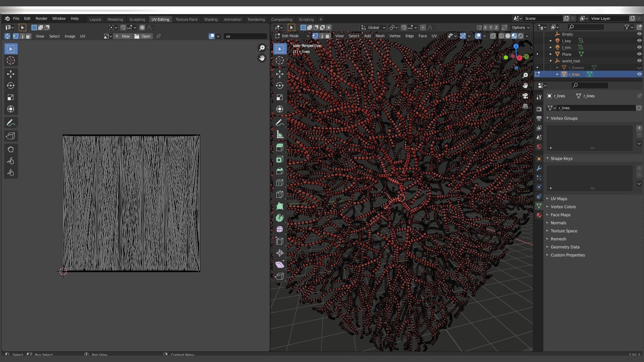
Task: Click the Open image button
Action: pos(143,36)
